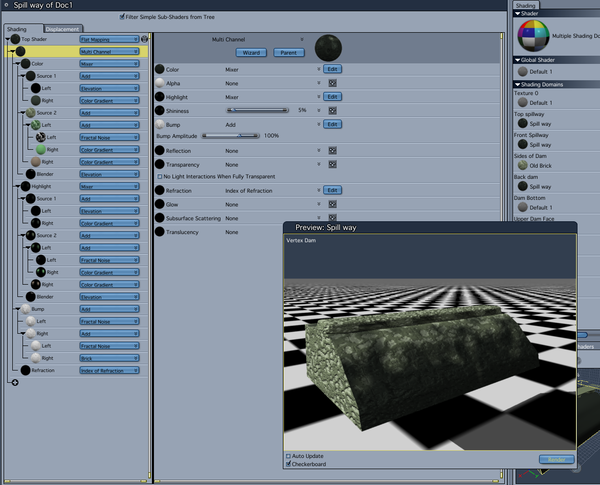600x485 pixels.
Task: Click the Multiple Shading Domains shader sphere icon
Action: [533, 36]
